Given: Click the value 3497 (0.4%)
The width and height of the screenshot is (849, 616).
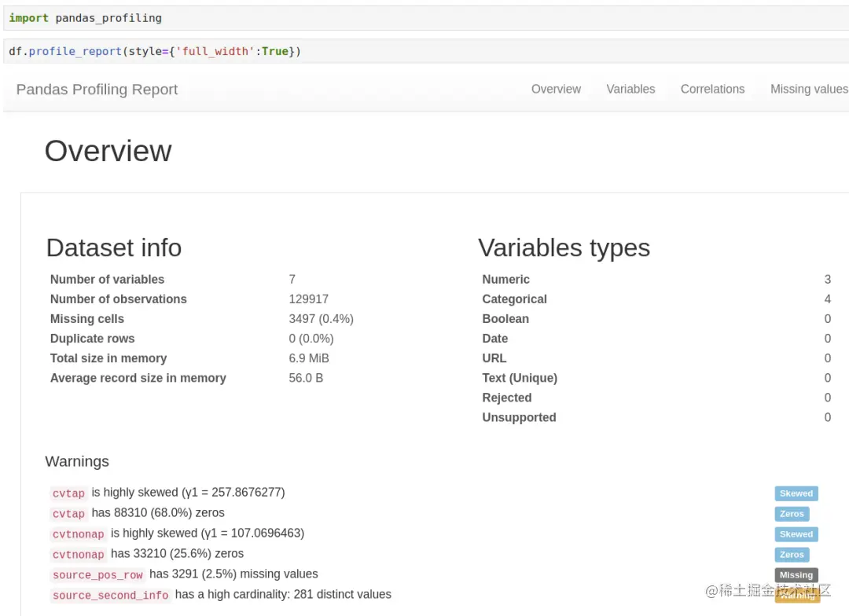Looking at the screenshot, I should 321,319.
